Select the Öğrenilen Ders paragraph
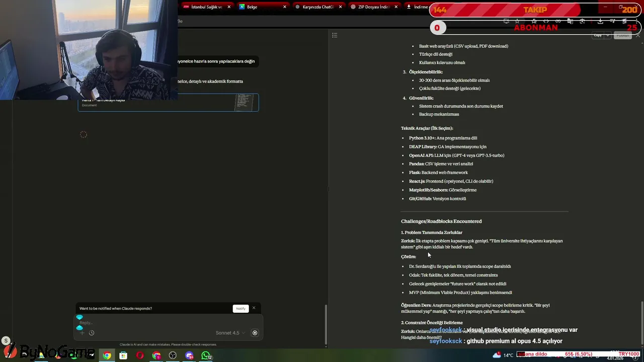Viewport: 644px width, 362px height. pos(475,308)
